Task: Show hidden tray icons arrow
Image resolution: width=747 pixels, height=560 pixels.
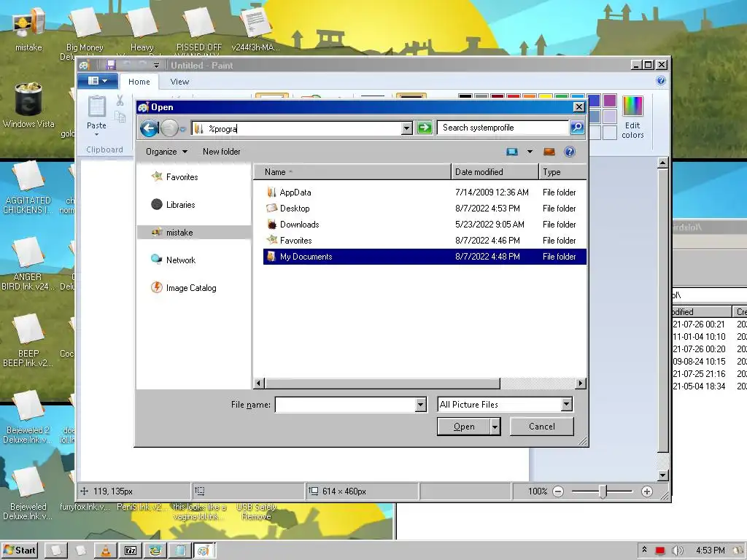Action: (x=645, y=550)
